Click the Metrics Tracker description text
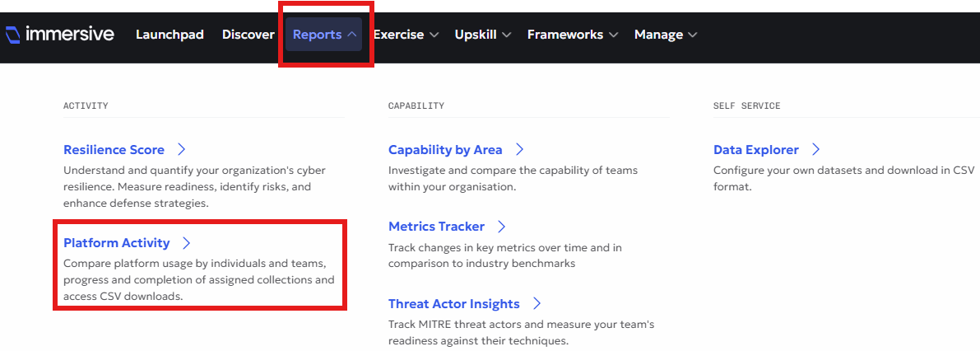Viewport: 980px width, 351px height. coord(505,255)
